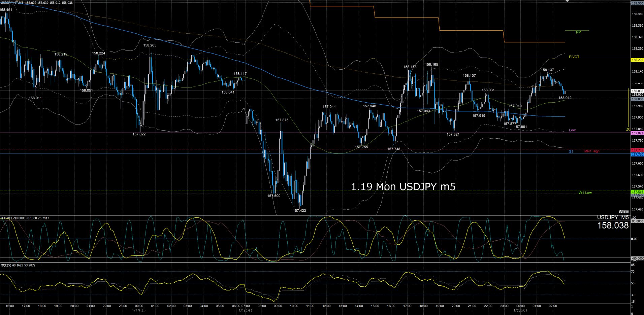Image resolution: width=644 pixels, height=315 pixels.
Task: Select the '1.19 Mon USDJPY m5' text label
Action: 403,186
